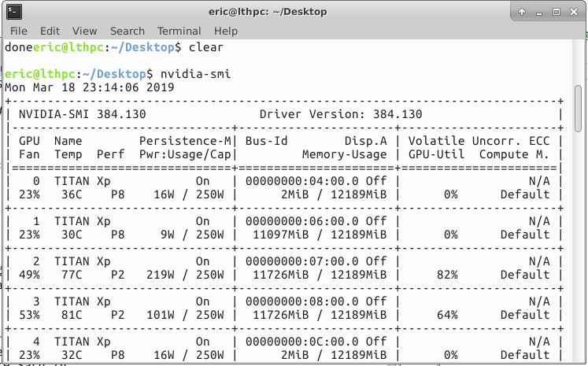Click the '9W' power usage value
The image size is (588, 366).
[x=168, y=235]
